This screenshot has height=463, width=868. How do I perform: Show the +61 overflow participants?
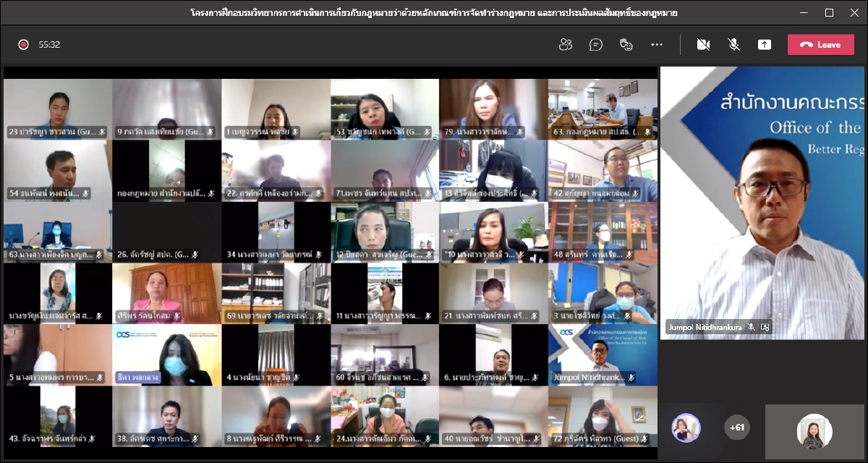737,428
